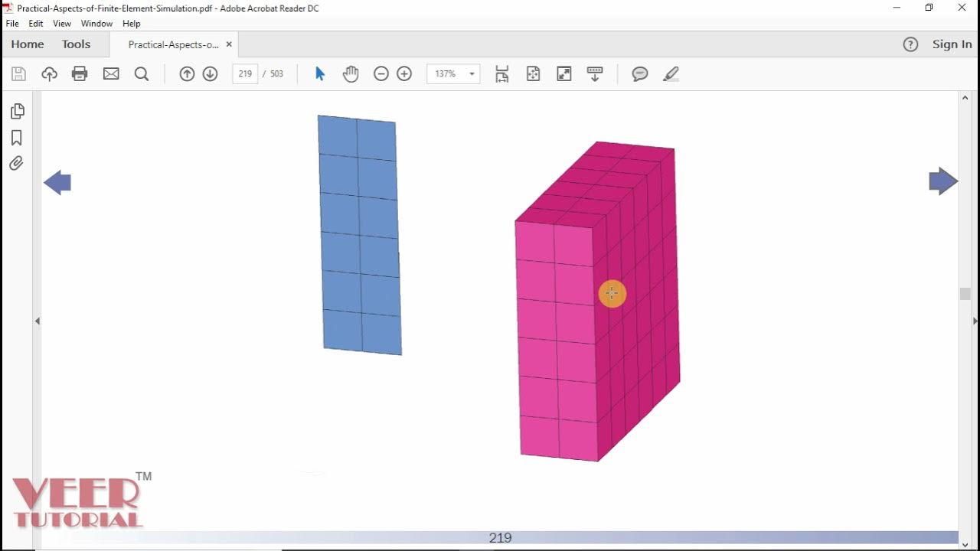
Task: Add a sticky note comment
Action: pos(640,74)
